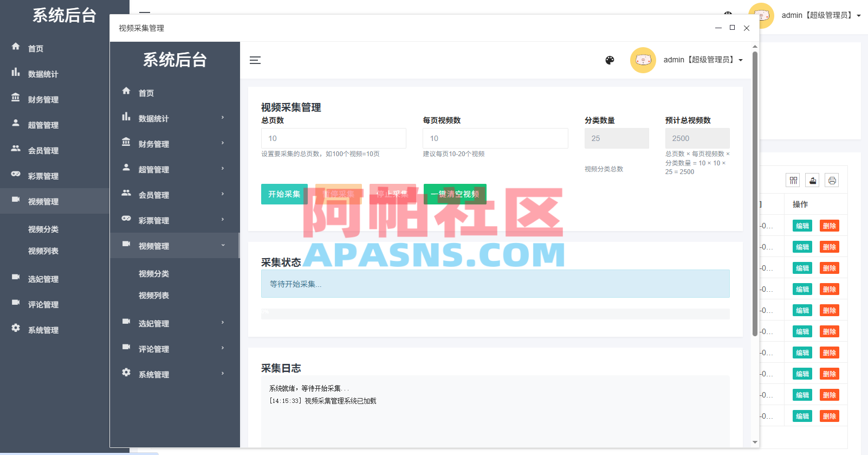Click the 停止采集 button
The height and width of the screenshot is (455, 868).
(393, 194)
